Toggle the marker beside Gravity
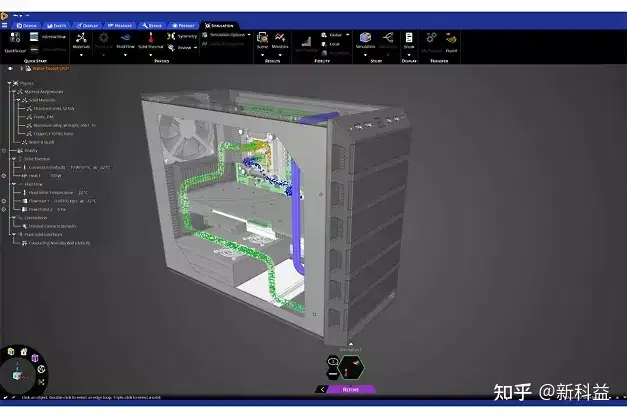Screen dimensions: 627x419 pyautogui.click(x=4, y=151)
